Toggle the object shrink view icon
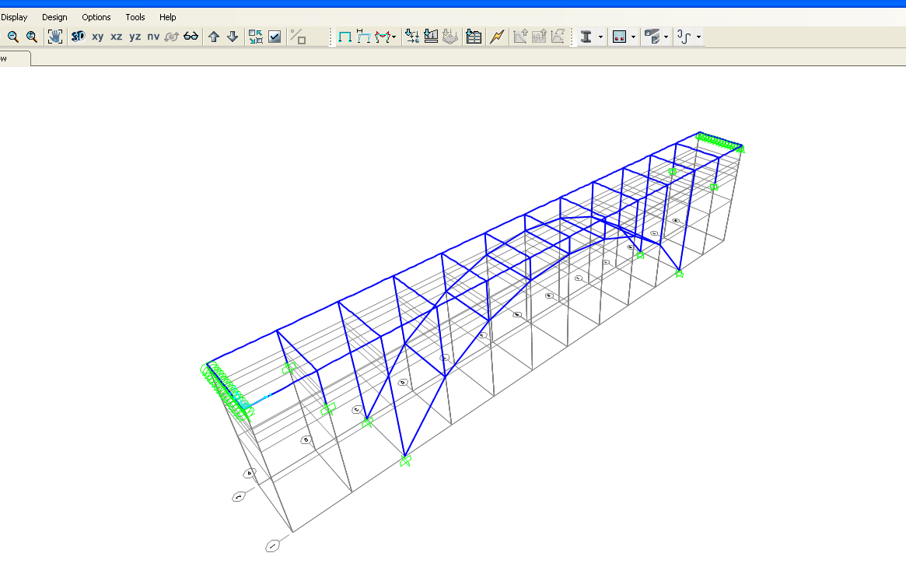 pyautogui.click(x=256, y=37)
